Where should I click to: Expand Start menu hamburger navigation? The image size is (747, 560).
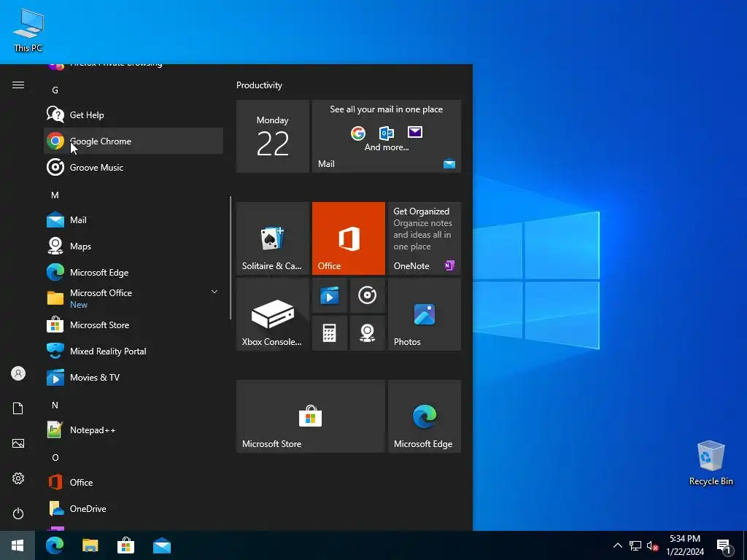click(x=18, y=85)
